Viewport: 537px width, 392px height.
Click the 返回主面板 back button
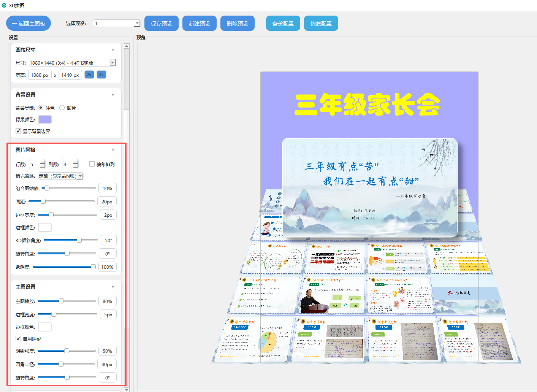coord(28,23)
